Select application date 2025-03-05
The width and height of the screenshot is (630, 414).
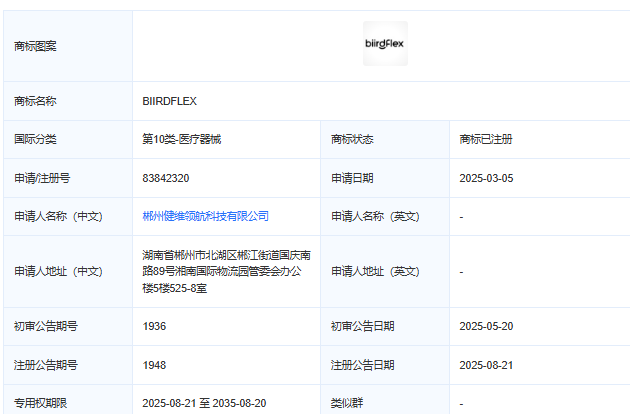pyautogui.click(x=486, y=178)
